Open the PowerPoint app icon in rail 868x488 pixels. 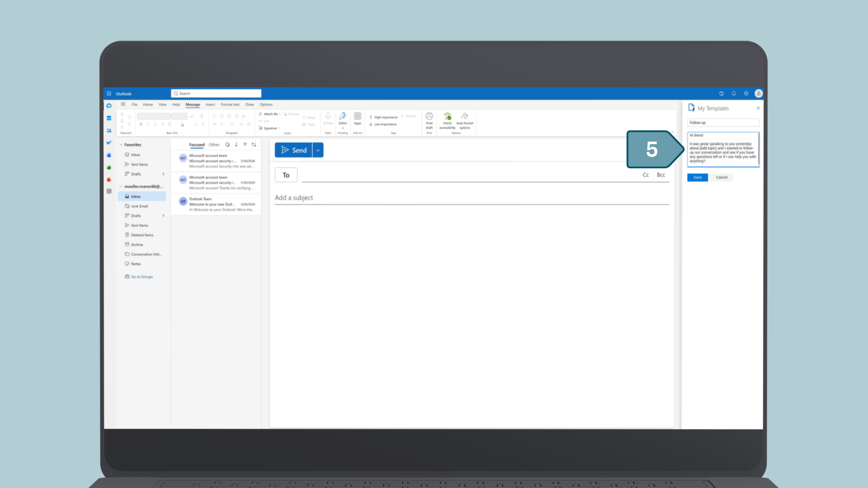click(109, 179)
